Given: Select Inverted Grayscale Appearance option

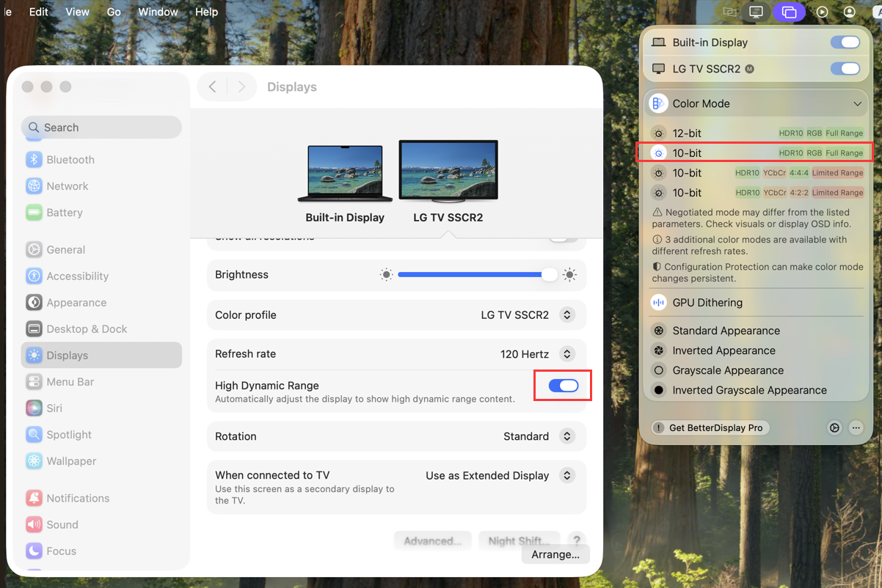Looking at the screenshot, I should 756,390.
